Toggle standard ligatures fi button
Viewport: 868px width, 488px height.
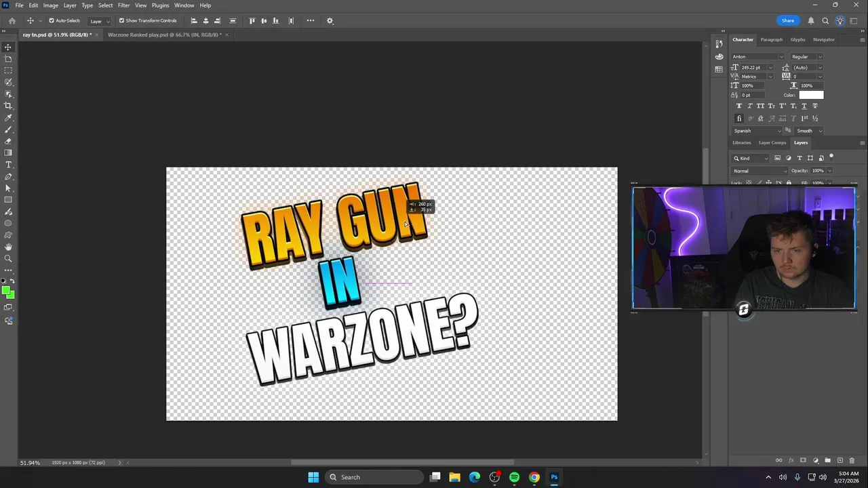(739, 119)
